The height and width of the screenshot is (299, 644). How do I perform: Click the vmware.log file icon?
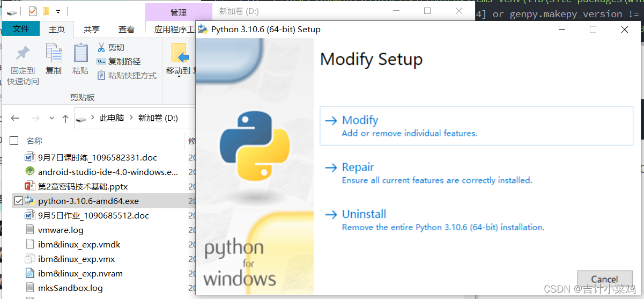click(29, 230)
